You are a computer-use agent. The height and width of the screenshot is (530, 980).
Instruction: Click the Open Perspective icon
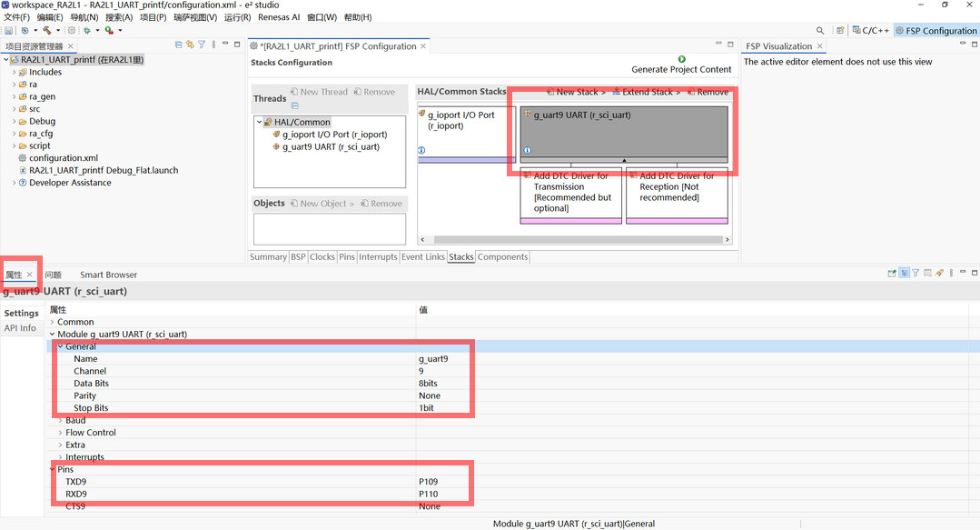[840, 30]
